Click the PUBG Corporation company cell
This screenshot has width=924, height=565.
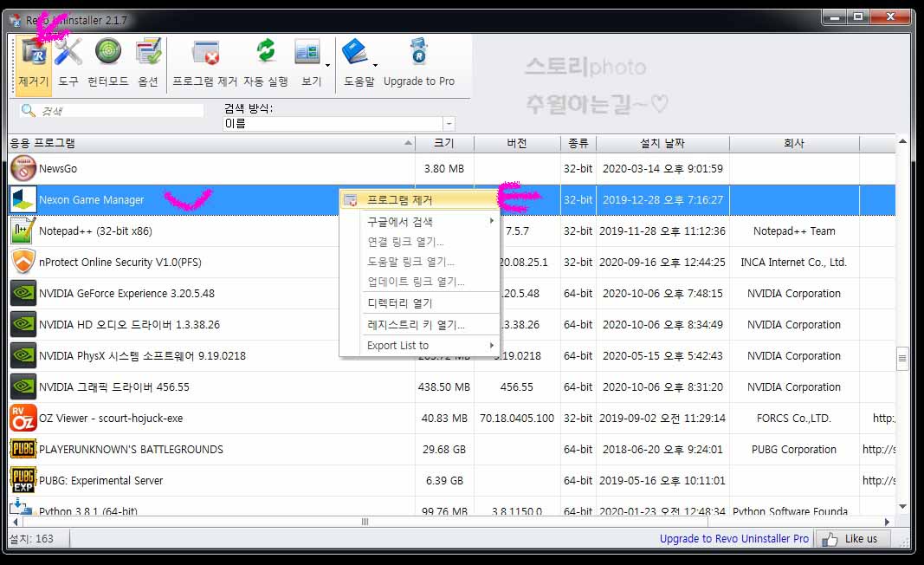[794, 450]
